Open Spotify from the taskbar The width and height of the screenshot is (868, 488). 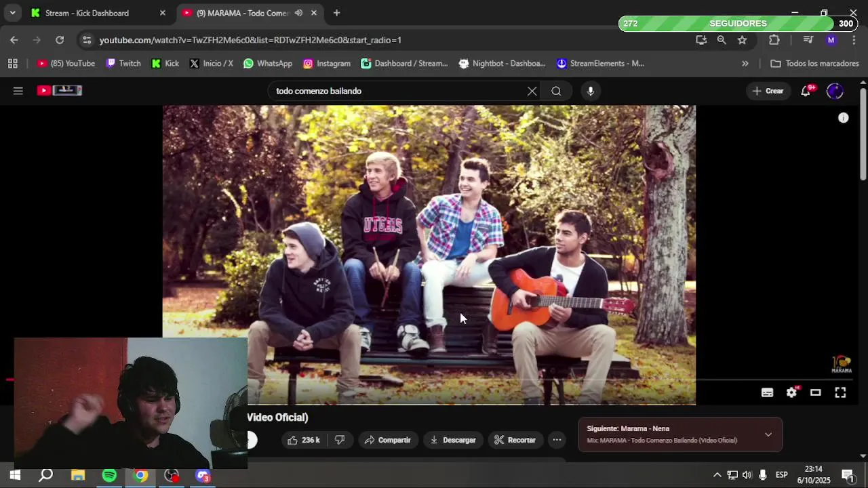[109, 476]
